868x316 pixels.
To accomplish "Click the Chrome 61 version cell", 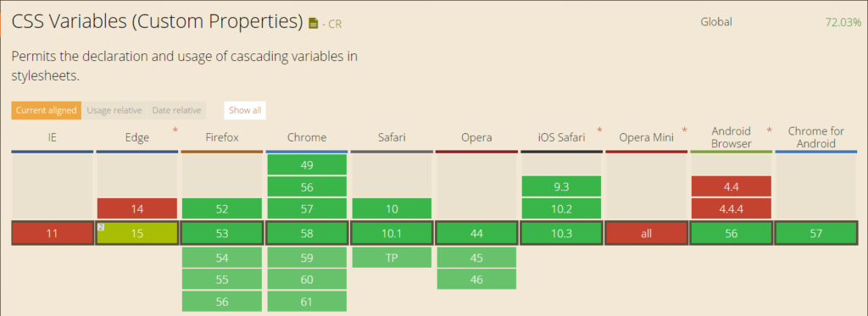I will 307,302.
